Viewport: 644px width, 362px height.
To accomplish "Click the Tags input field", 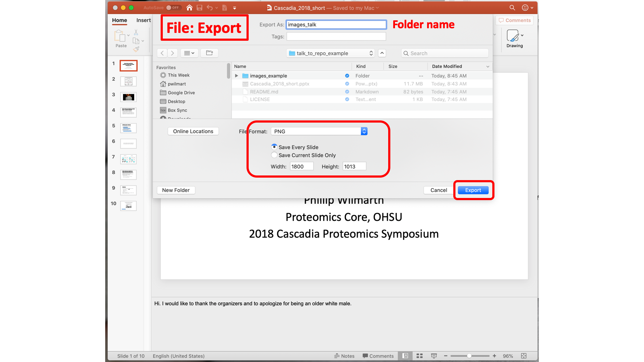I will pos(336,36).
